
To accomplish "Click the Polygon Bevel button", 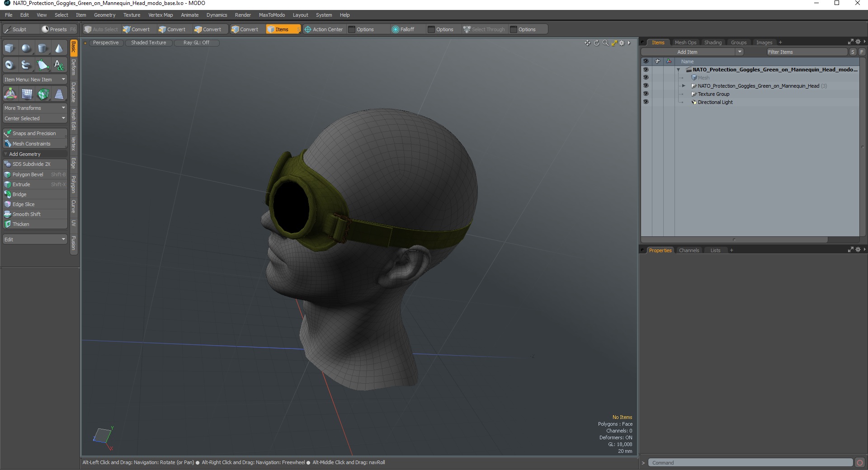I will (28, 174).
